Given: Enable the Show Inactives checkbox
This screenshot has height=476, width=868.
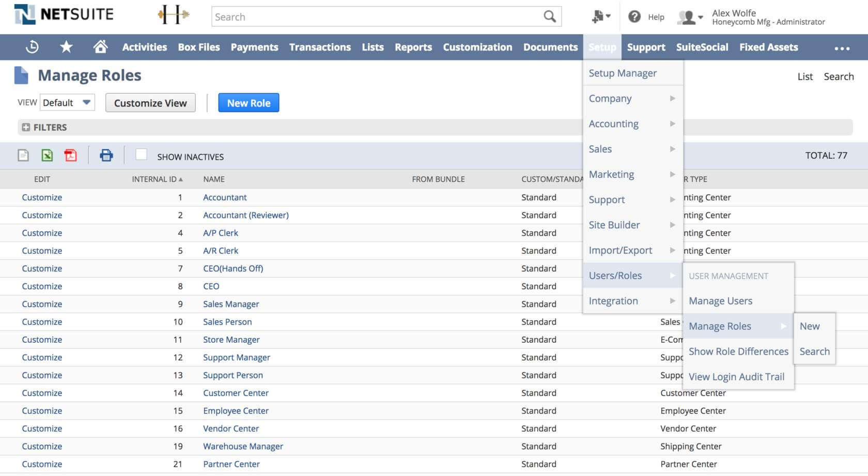Looking at the screenshot, I should [141, 155].
